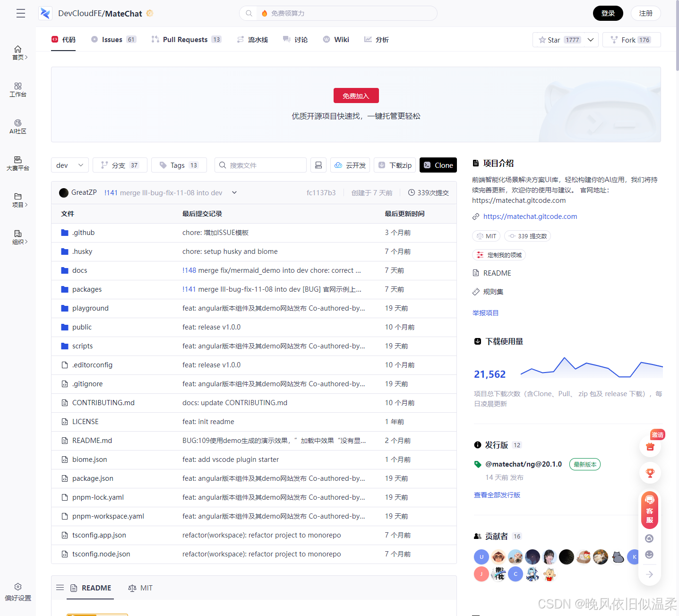Expand the commit message chevron
Viewport: 679px width, 616px height.
point(234,192)
